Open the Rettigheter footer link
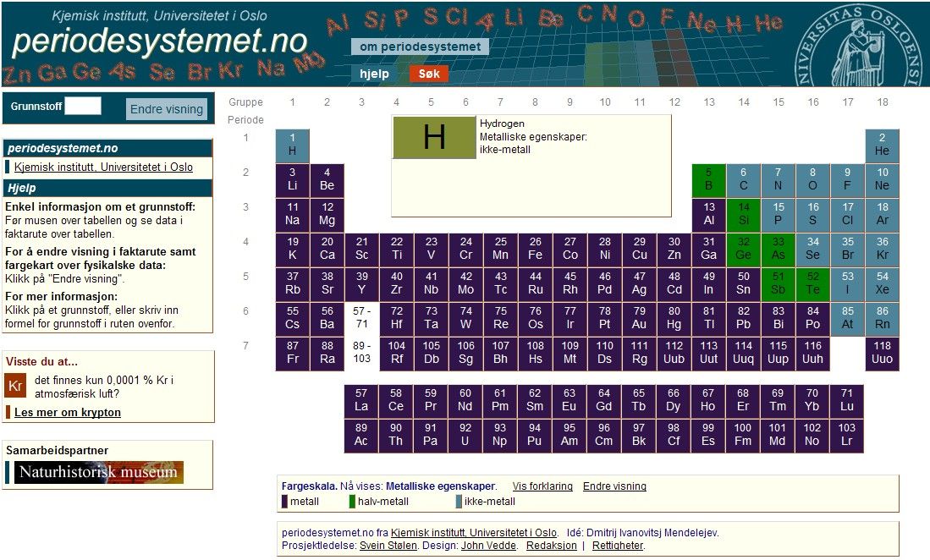This screenshot has width=930, height=560. (x=616, y=546)
